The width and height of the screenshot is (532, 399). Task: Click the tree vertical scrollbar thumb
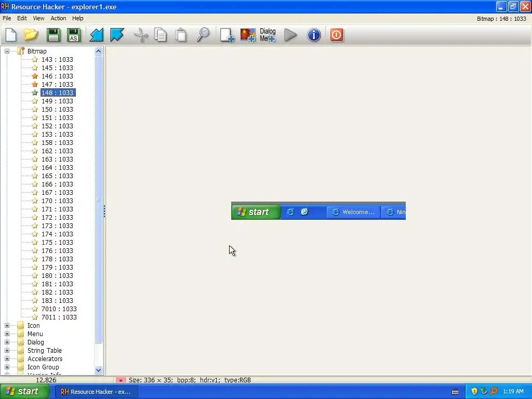98,199
